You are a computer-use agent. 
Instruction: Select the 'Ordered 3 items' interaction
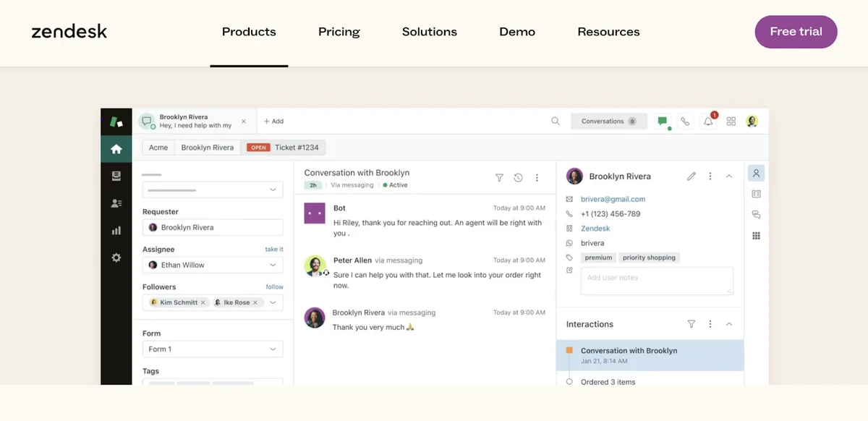tap(608, 382)
